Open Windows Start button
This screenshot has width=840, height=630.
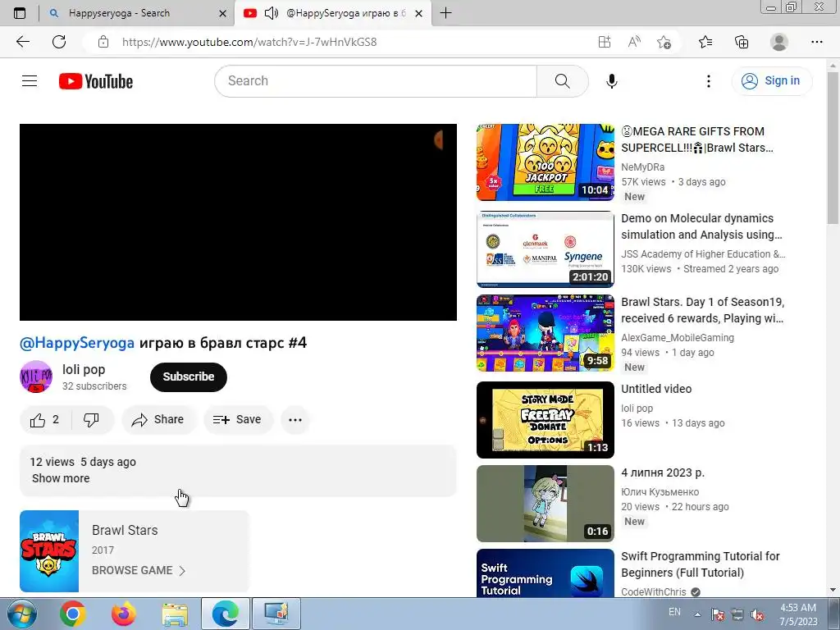(x=21, y=614)
